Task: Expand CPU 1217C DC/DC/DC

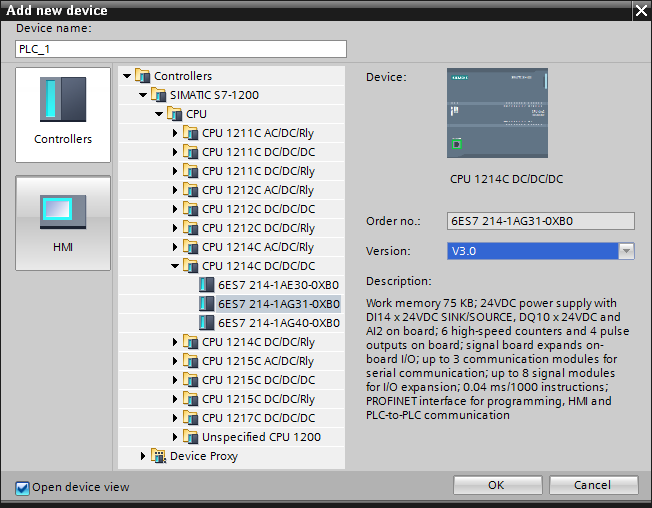Action: (175, 418)
